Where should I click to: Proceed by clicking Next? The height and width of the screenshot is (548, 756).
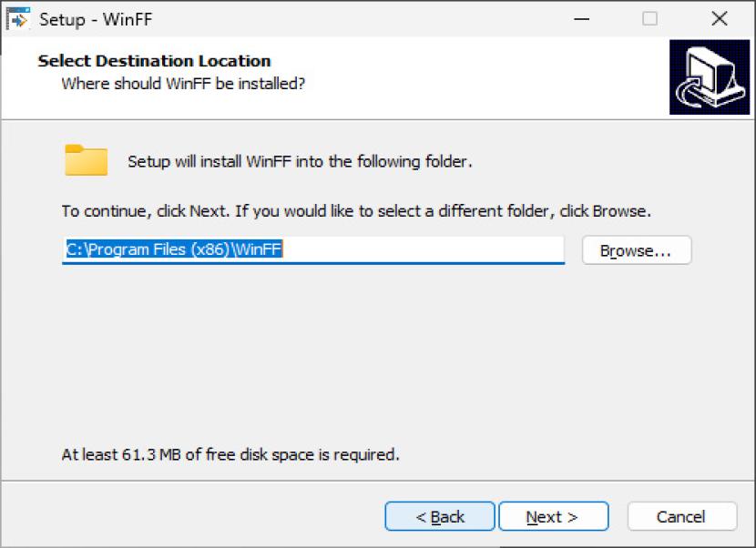click(553, 516)
